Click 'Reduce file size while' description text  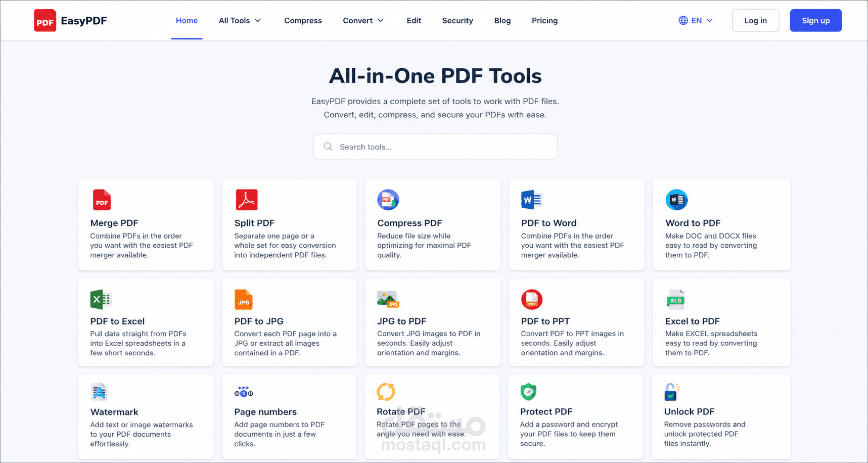[414, 236]
